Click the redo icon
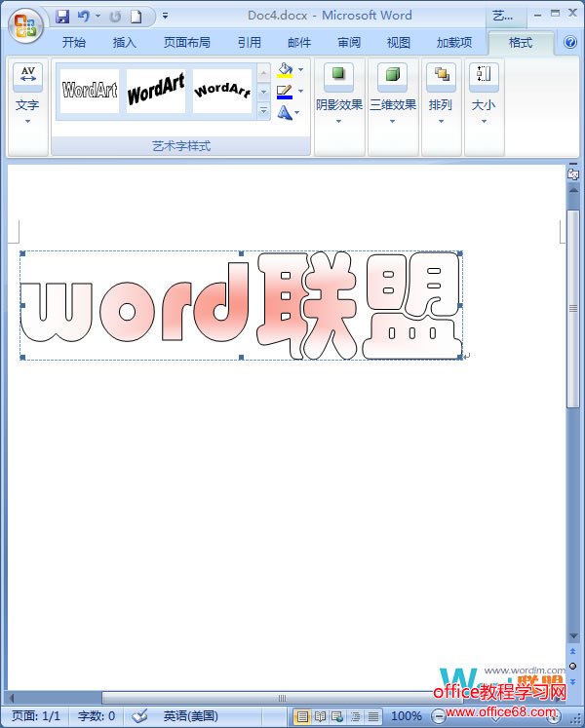The image size is (585, 728). point(115,17)
